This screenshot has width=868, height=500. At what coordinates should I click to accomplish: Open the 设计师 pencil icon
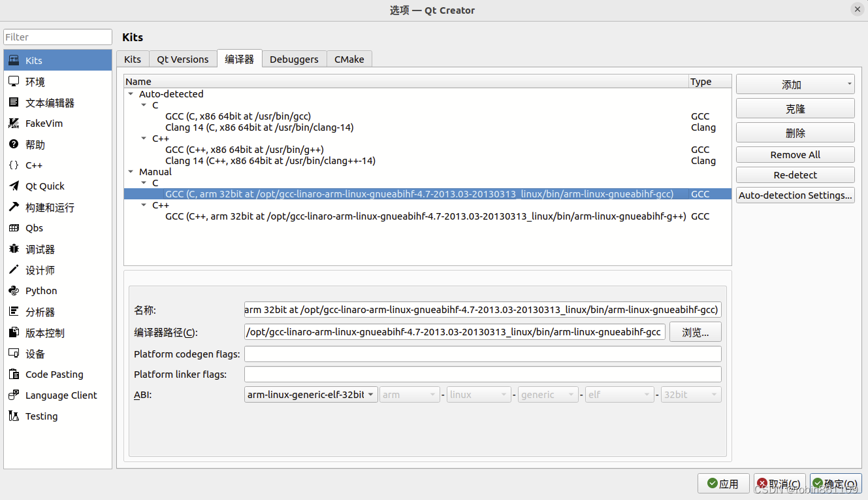[14, 269]
